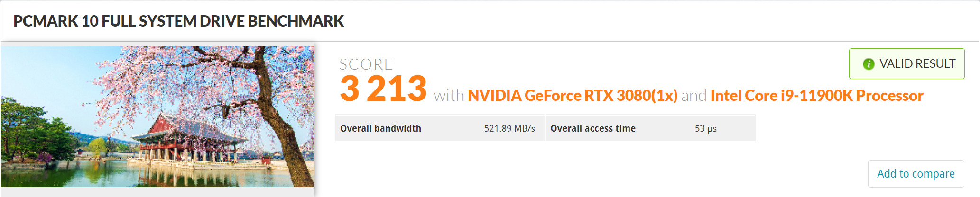This screenshot has width=980, height=197.
Task: Select the 521.89 MB/s bandwidth value
Action: [x=509, y=128]
